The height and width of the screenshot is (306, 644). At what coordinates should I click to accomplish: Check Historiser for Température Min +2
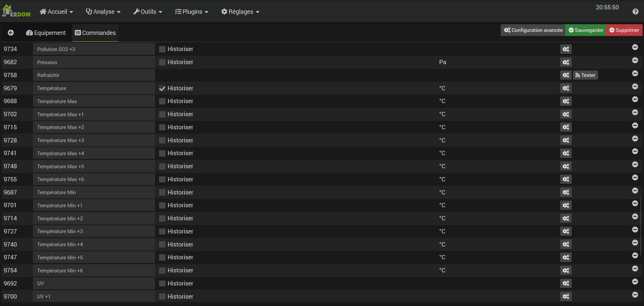(x=162, y=218)
